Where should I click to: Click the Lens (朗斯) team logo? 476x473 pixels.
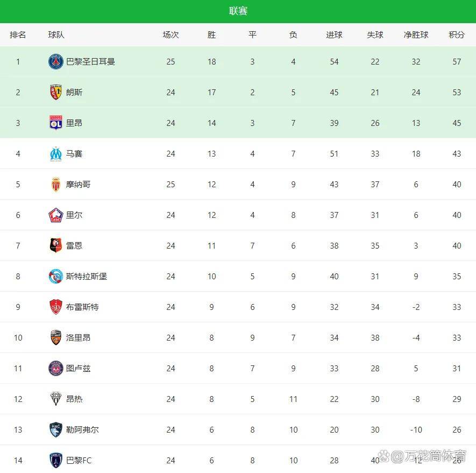(x=56, y=93)
